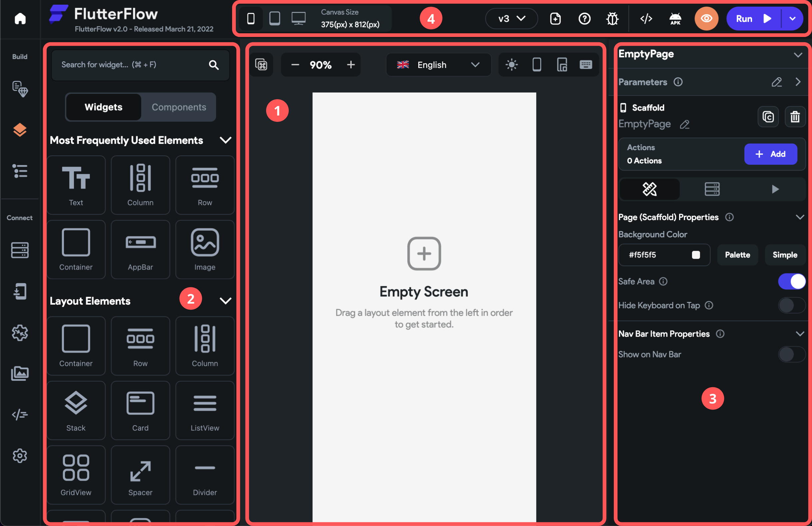Zoom out canvas with minus icon

tap(295, 65)
